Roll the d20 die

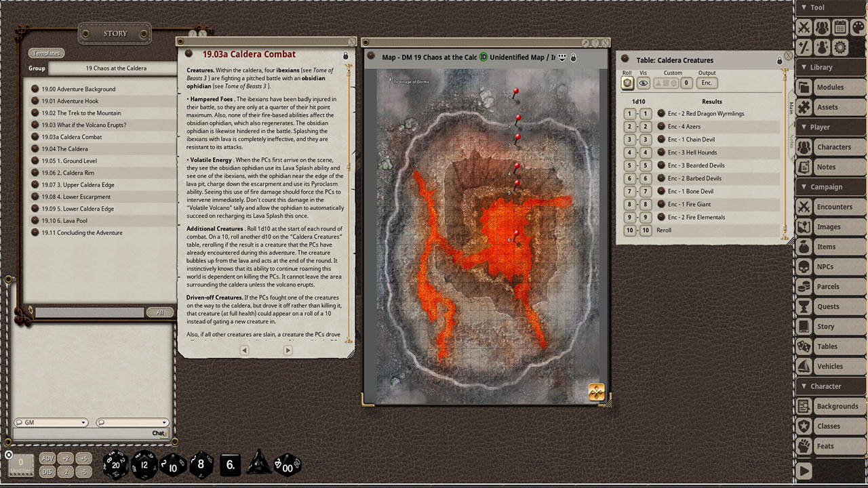(x=116, y=465)
